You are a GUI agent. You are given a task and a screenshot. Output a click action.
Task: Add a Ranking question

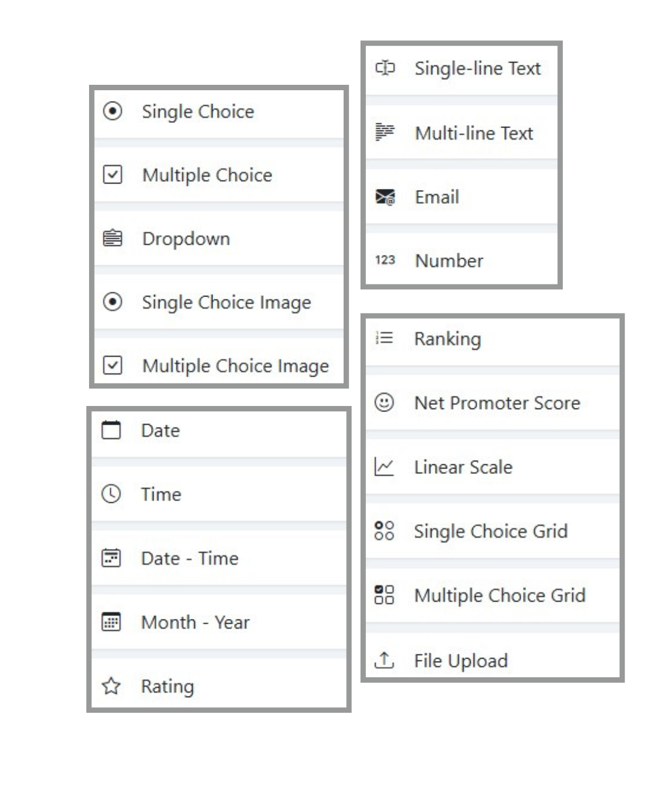447,339
